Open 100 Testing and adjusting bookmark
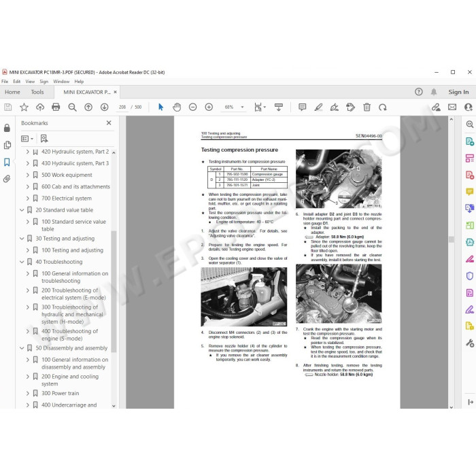 click(72, 250)
